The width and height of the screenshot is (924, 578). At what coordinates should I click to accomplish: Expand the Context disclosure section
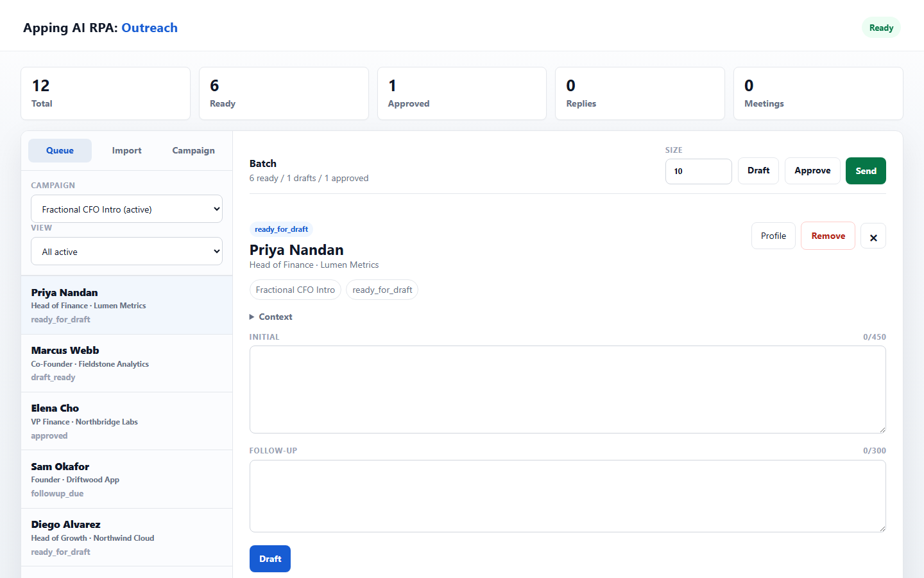(x=271, y=317)
